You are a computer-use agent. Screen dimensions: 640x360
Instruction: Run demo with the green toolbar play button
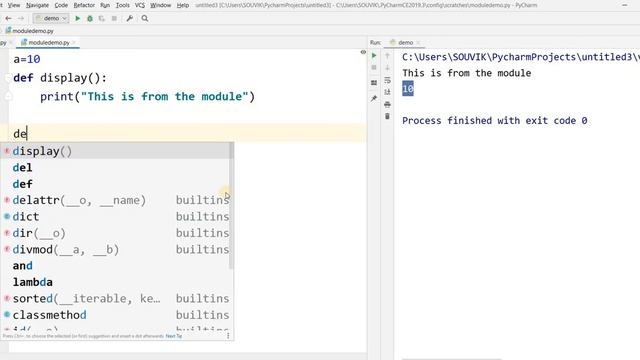(78, 18)
